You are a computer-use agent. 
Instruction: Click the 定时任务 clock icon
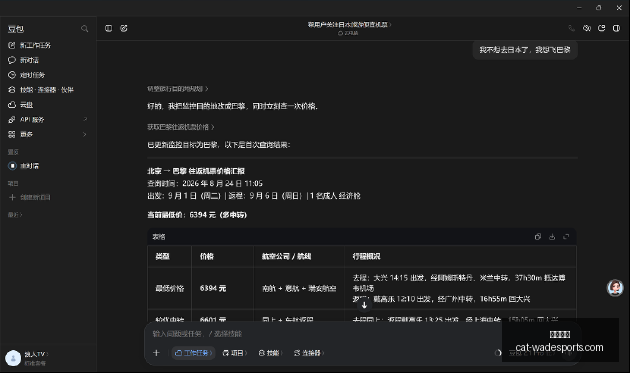[12, 75]
